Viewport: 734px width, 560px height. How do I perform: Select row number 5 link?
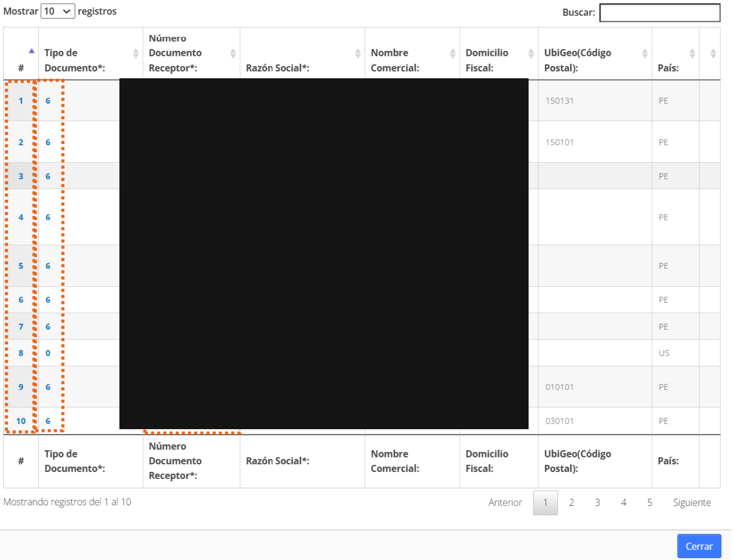pos(21,266)
